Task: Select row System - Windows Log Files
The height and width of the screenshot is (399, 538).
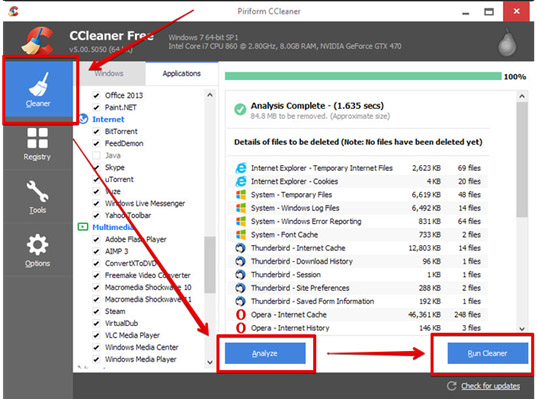Action: click(359, 208)
